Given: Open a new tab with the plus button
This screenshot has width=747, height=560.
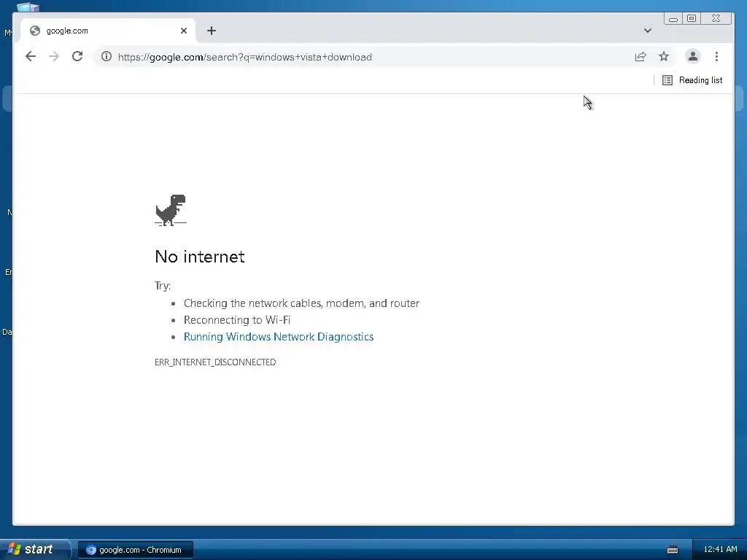Looking at the screenshot, I should tap(212, 31).
